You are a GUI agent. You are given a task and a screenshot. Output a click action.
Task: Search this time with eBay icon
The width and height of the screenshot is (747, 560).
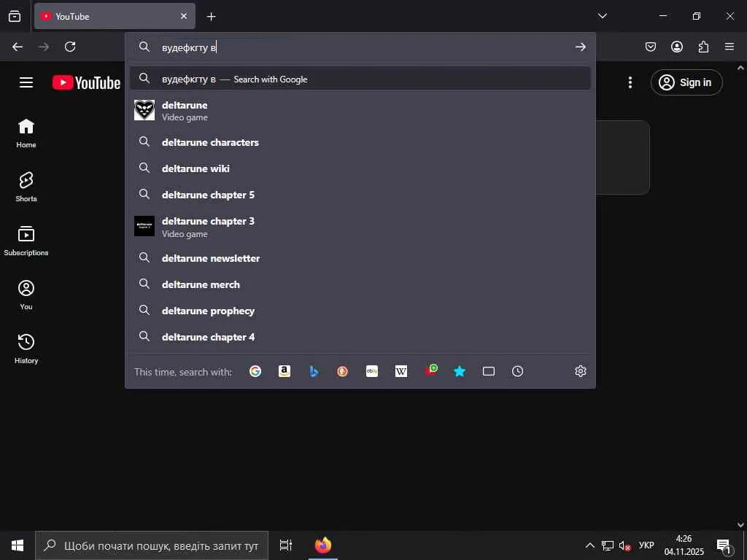point(372,371)
